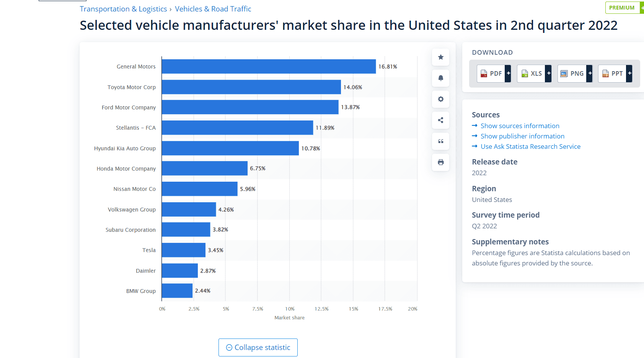
Task: Click the Hyundai Kia Auto Group bar
Action: (x=230, y=148)
